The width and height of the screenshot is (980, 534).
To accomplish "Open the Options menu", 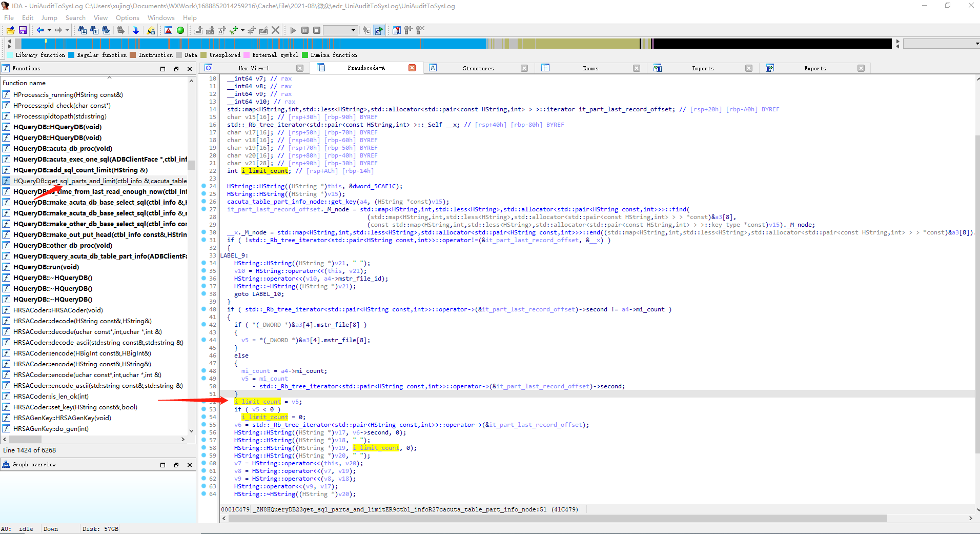I will coord(127,17).
